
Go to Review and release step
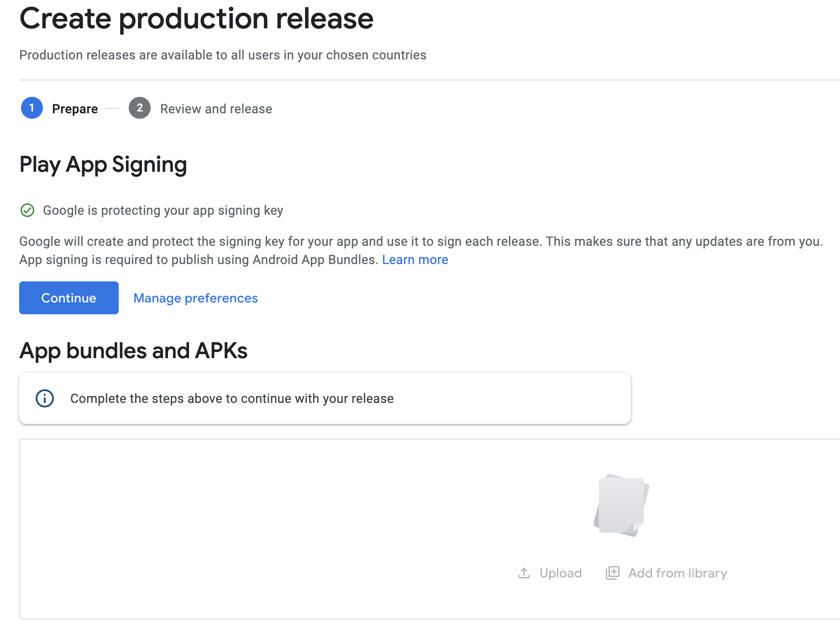point(216,109)
